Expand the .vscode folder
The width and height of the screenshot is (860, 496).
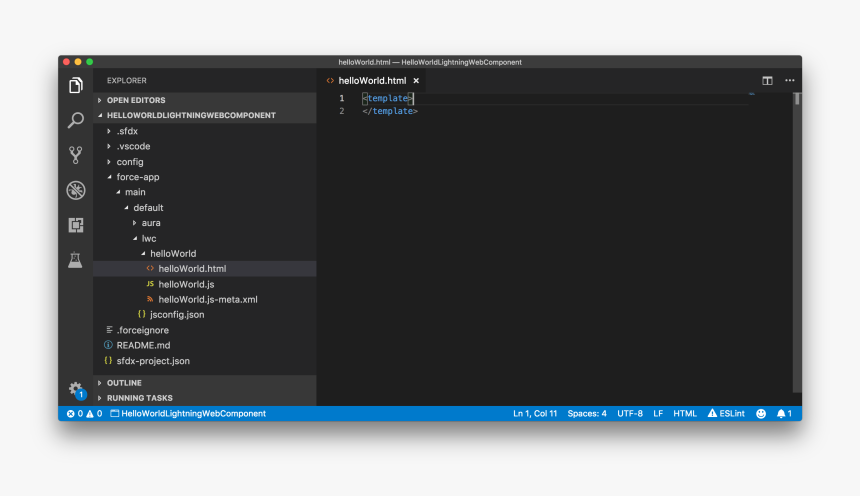point(109,146)
